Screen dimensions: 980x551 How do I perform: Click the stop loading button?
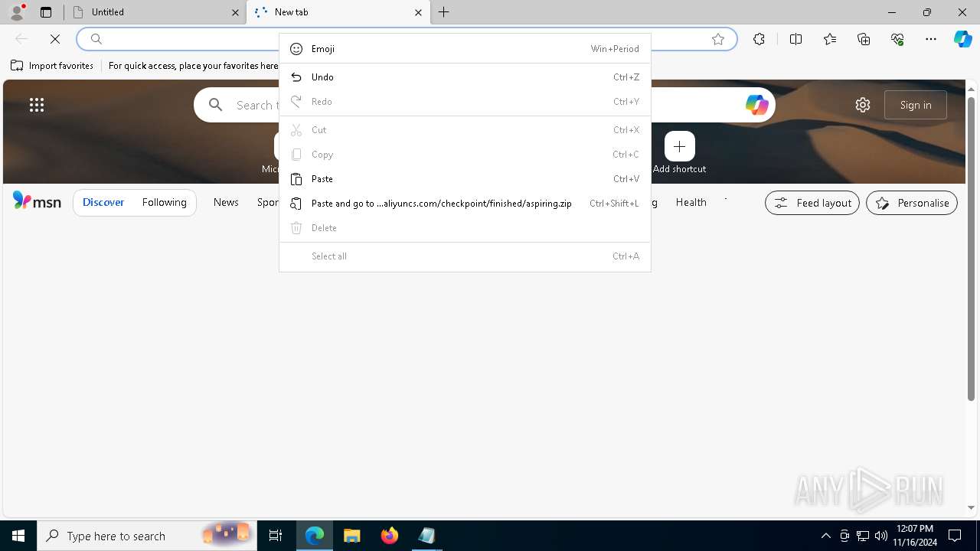(x=55, y=39)
